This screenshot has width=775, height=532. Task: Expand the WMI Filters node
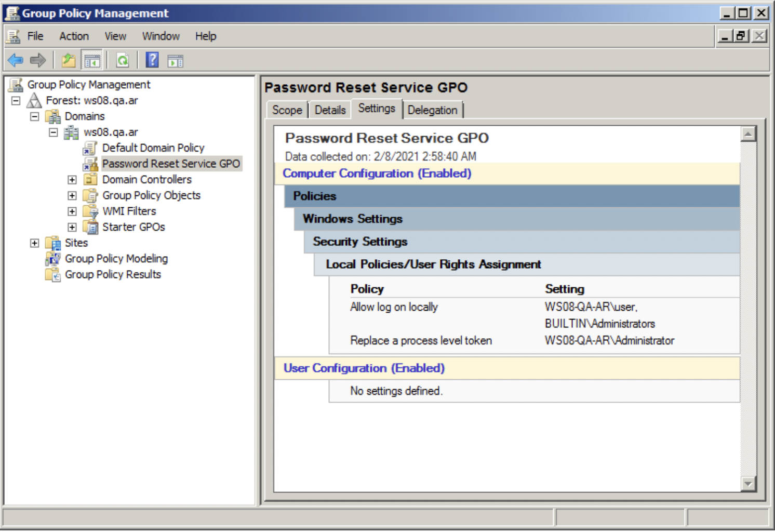point(72,211)
